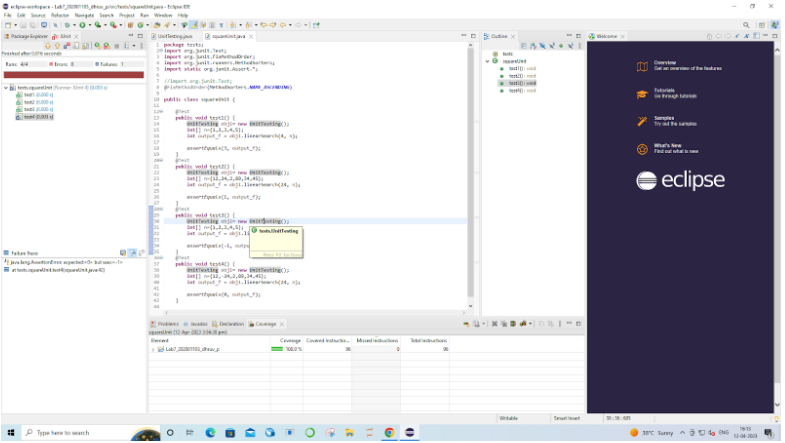
Task: Click Rerun Failed Tests First icon in JUnit
Action: point(107,46)
